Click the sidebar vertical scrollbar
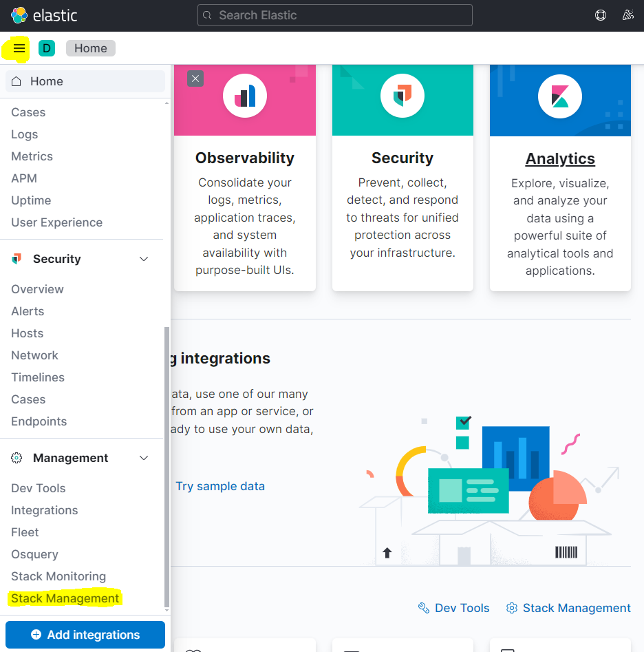The image size is (644, 652). pos(167,467)
